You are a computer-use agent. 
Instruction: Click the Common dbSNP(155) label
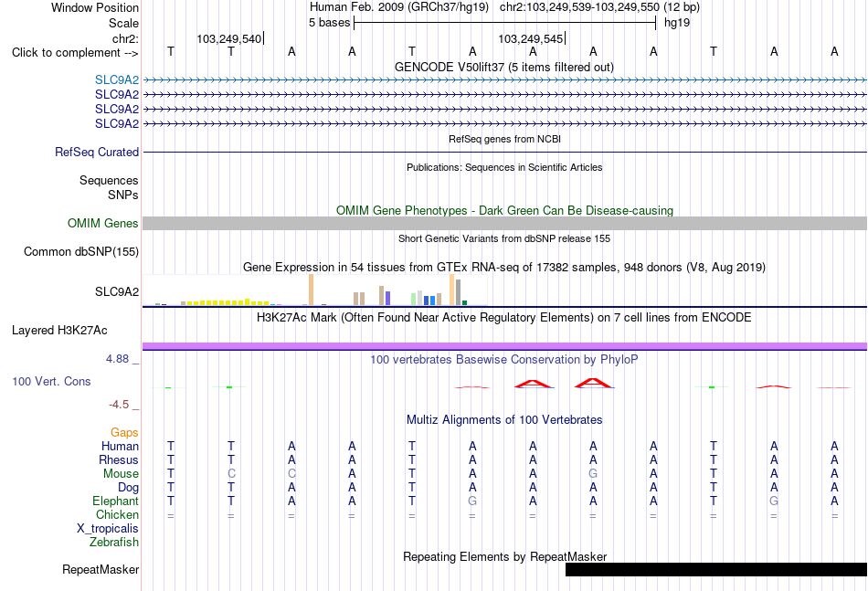tap(81, 252)
